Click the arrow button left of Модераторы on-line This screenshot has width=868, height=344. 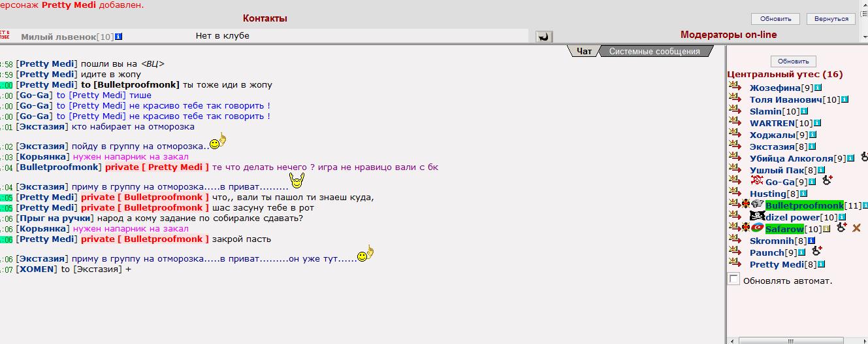click(543, 37)
